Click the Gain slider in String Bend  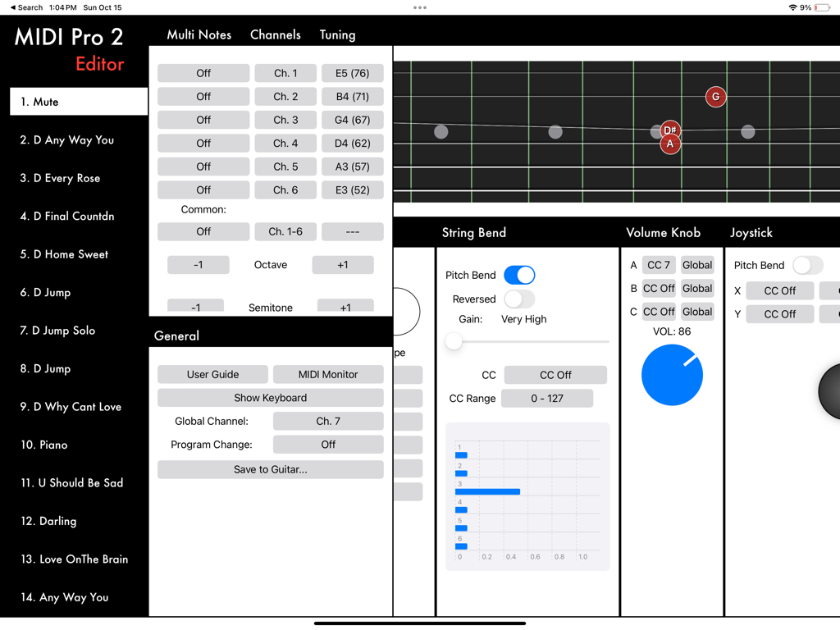[x=452, y=340]
